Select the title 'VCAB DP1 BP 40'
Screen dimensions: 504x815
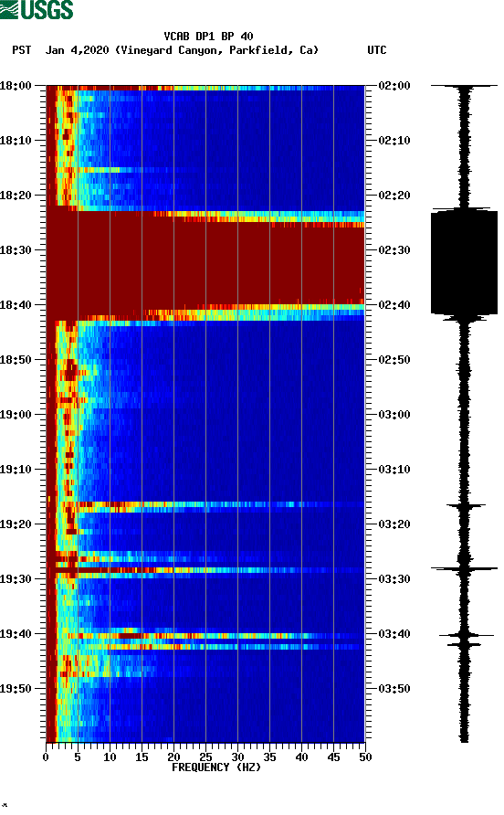point(208,37)
